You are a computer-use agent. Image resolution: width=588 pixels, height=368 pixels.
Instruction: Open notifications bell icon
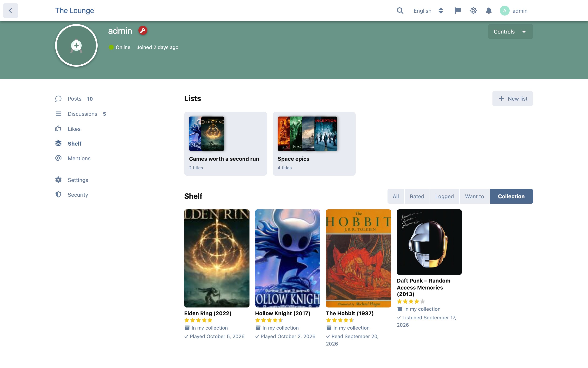[x=489, y=11]
